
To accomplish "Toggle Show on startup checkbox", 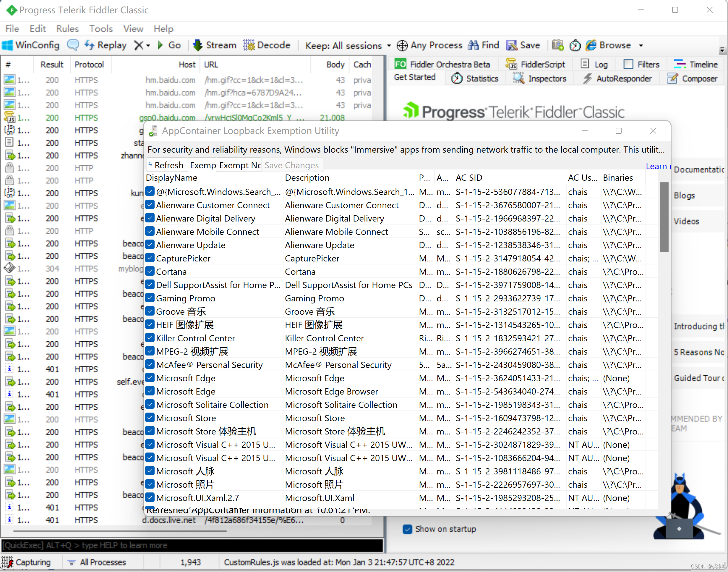I will point(407,529).
